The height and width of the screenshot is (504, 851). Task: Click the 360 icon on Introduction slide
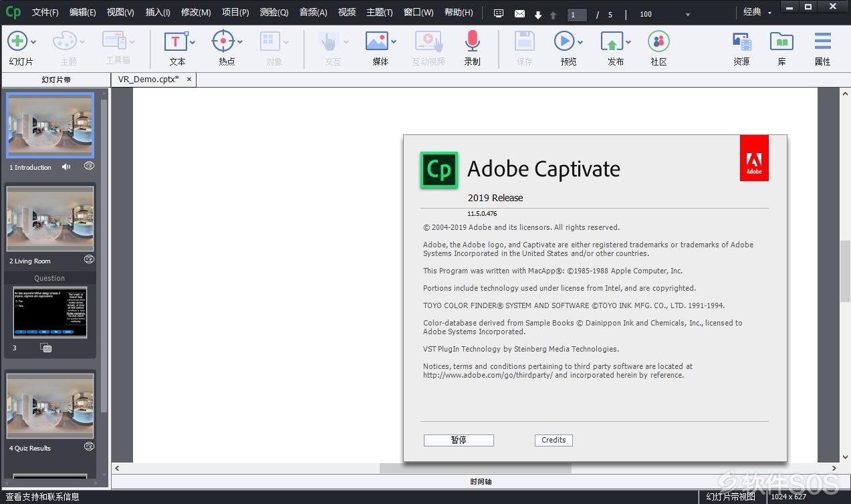pos(89,166)
